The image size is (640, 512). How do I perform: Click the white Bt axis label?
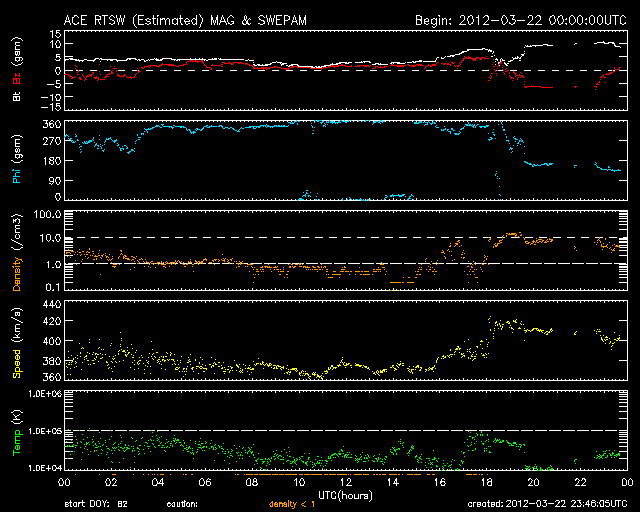17,96
